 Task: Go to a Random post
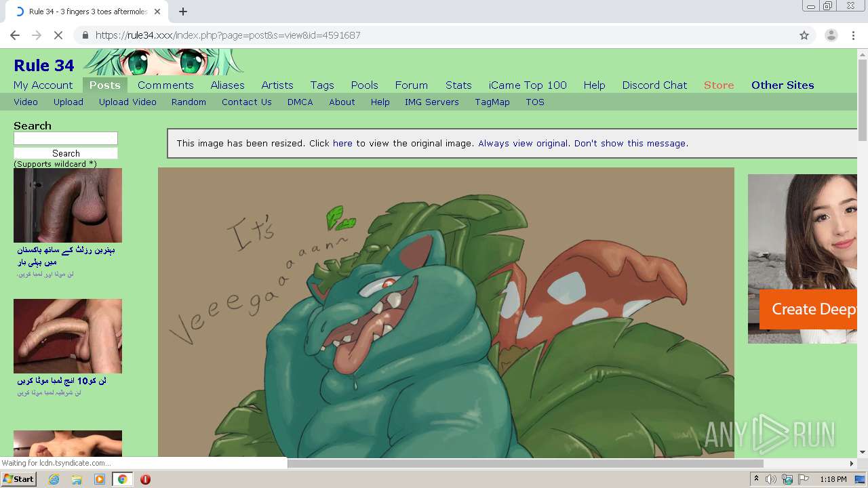[189, 102]
